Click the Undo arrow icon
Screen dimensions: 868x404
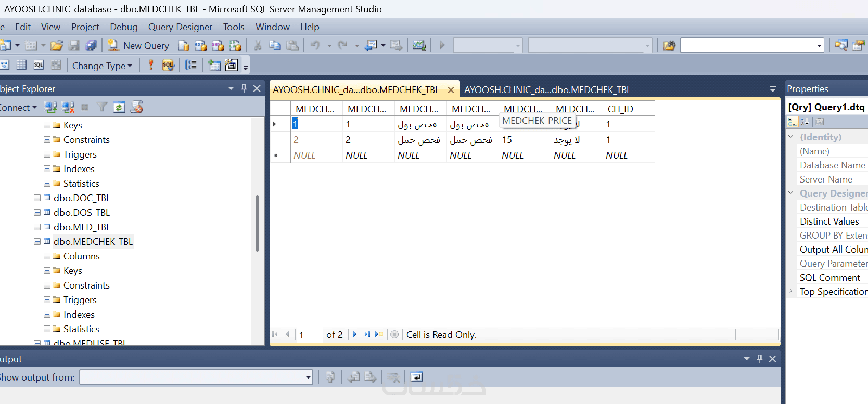pyautogui.click(x=315, y=46)
